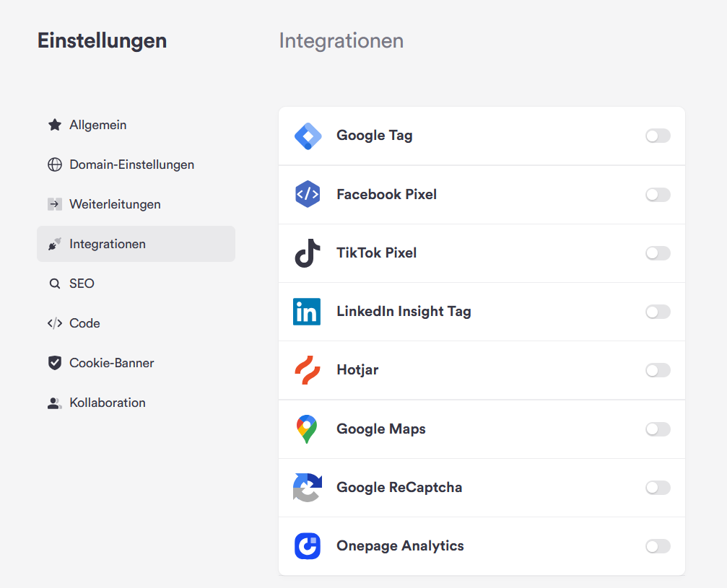Click the people icon next to Kollaboration
This screenshot has width=727, height=588.
pos(55,403)
